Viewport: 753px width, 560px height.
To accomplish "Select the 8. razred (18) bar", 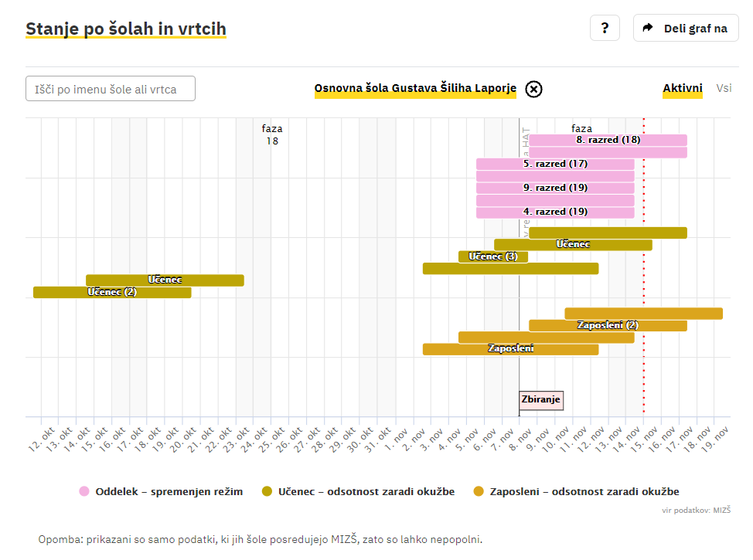I will coord(608,141).
